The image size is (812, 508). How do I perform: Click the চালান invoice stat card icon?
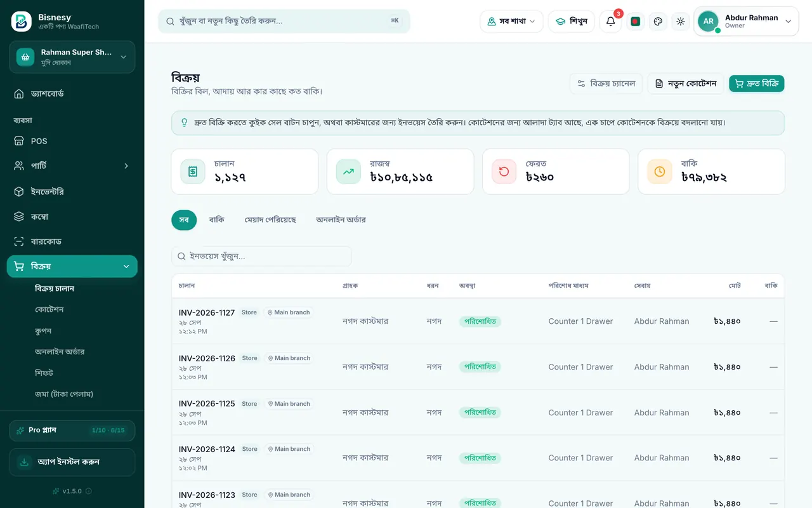pos(193,171)
